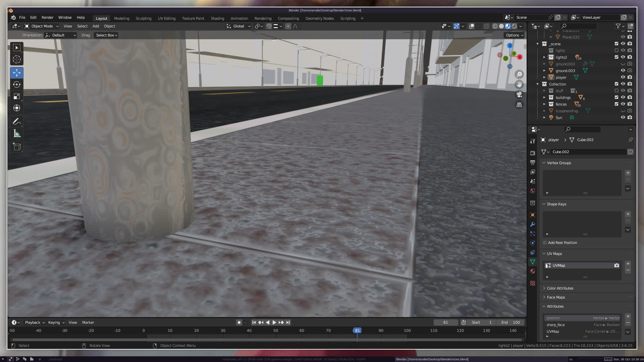Open the Render menu

pyautogui.click(x=47, y=17)
